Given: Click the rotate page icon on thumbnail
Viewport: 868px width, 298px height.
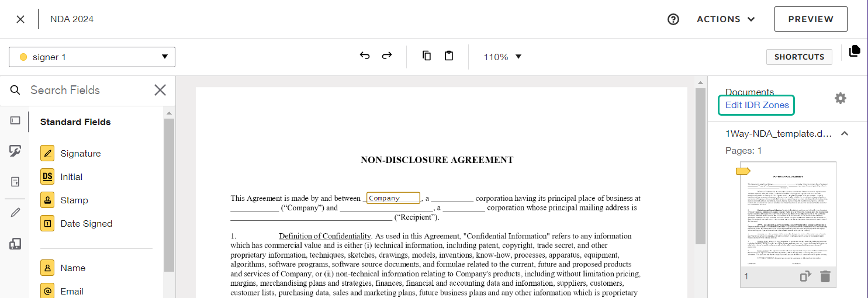Looking at the screenshot, I should tap(805, 276).
